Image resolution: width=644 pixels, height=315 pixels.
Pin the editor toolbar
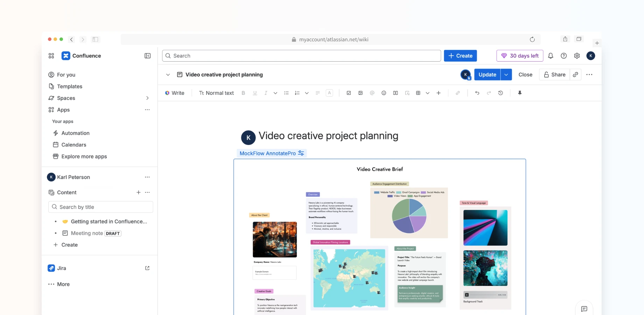[520, 93]
